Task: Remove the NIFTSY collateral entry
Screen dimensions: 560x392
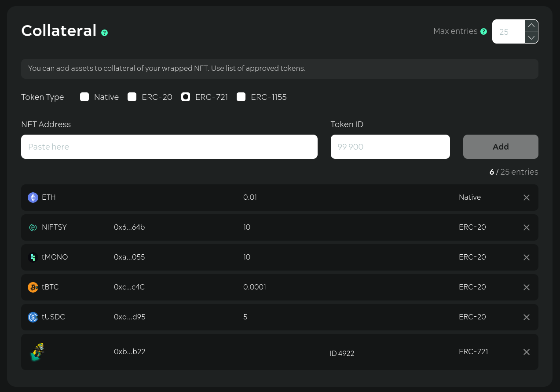Action: 526,227
